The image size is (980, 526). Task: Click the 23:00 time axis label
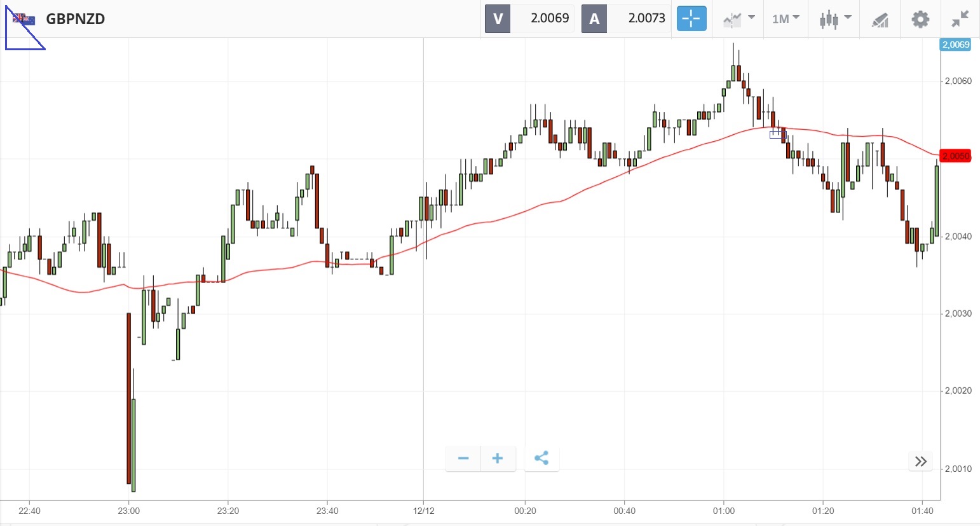[128, 511]
